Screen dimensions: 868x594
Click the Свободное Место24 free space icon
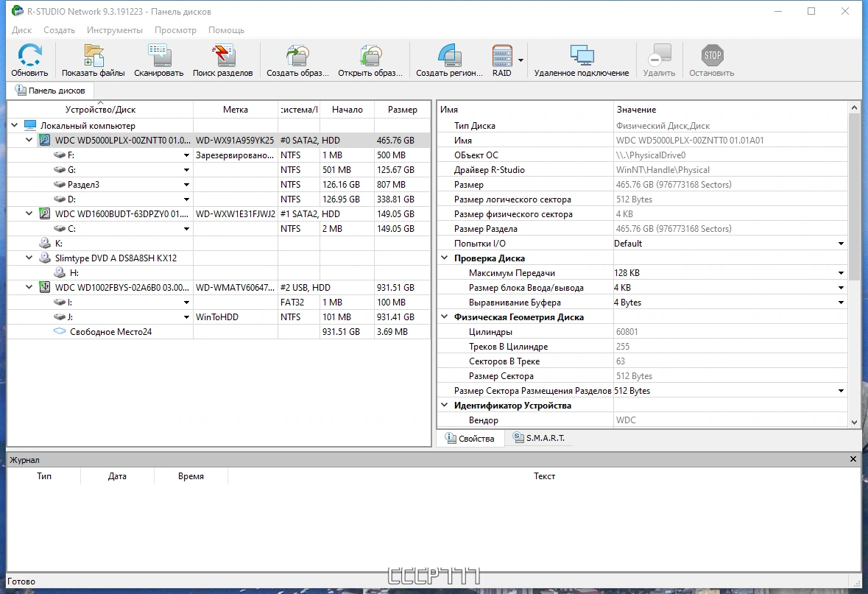point(59,332)
